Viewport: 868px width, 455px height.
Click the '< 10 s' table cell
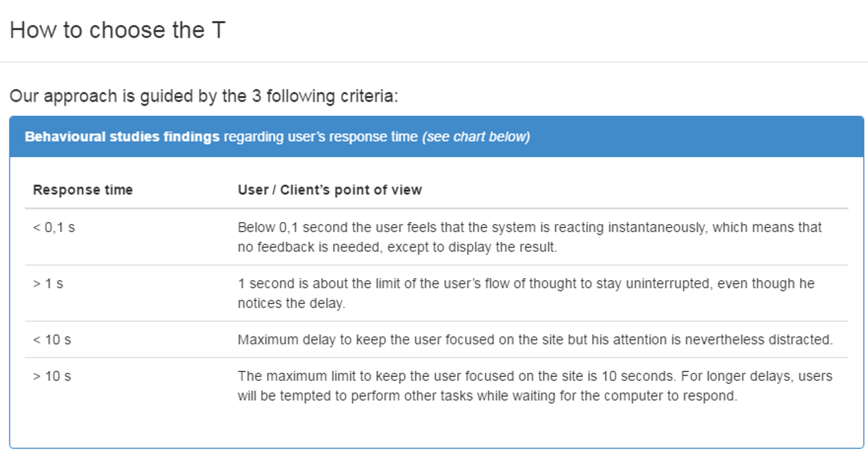[52, 340]
